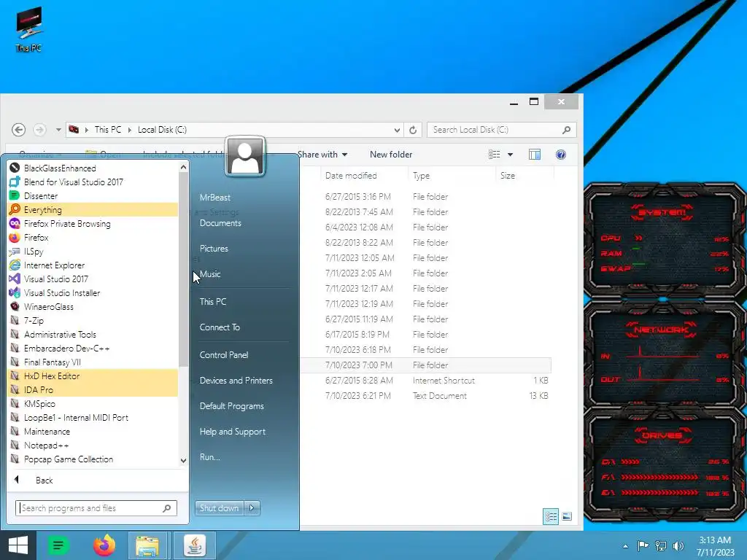Open address bar history dropdown

397,130
